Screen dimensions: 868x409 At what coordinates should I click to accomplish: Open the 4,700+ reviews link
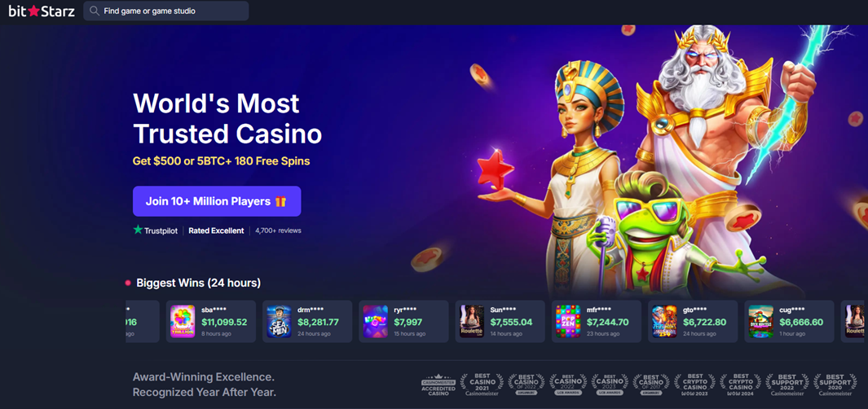(x=279, y=231)
